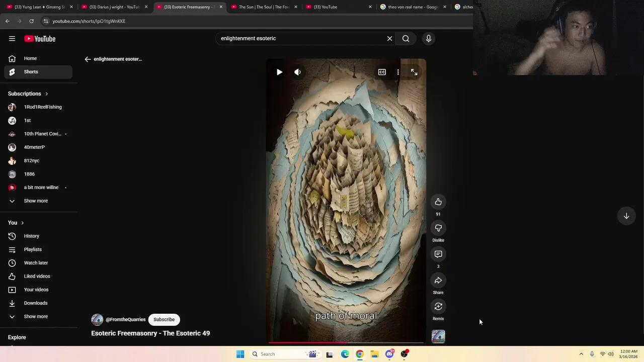
Task: Toggle closed captions on
Action: tap(382, 72)
